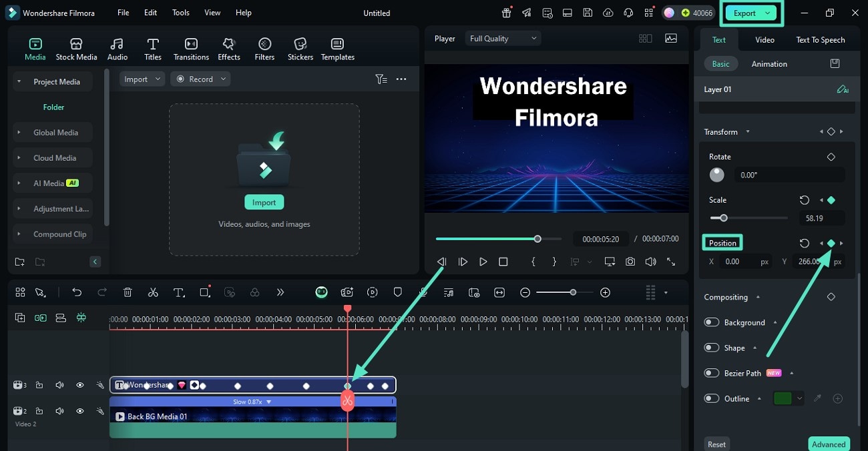Toggle the Rotate keyframe diamond
The width and height of the screenshot is (868, 451).
pos(831,157)
